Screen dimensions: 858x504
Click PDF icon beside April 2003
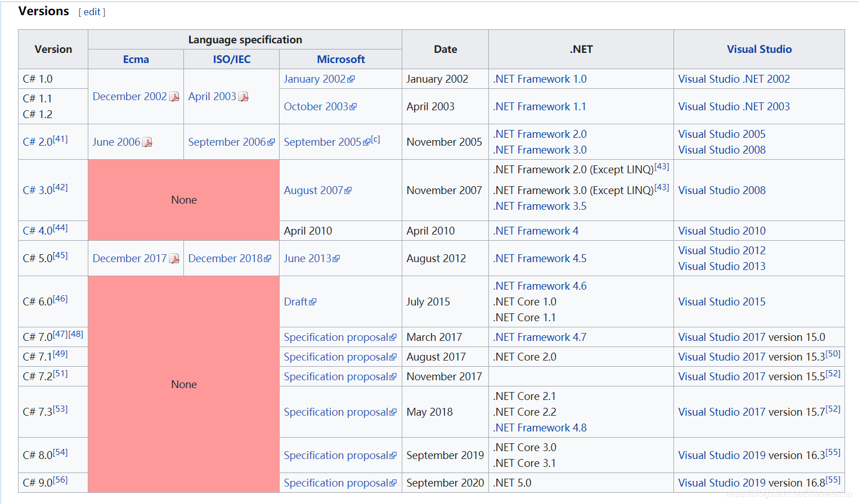[243, 97]
